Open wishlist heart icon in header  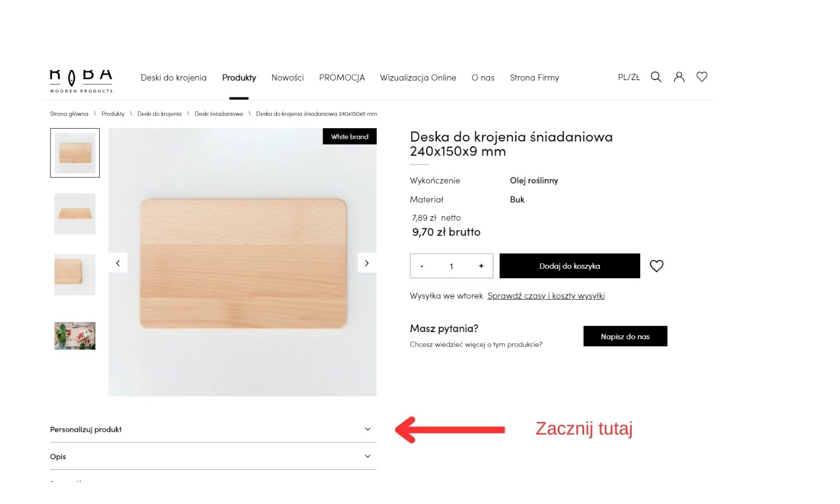coord(702,77)
